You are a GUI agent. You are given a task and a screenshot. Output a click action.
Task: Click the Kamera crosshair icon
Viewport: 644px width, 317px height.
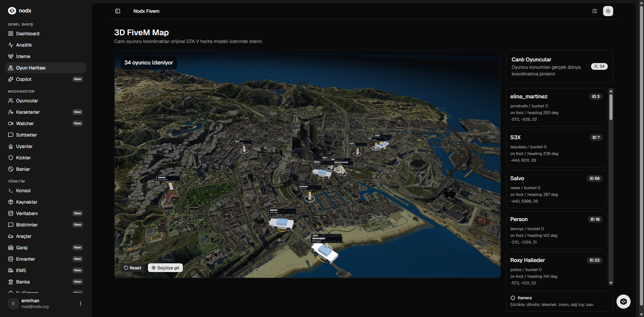513,298
